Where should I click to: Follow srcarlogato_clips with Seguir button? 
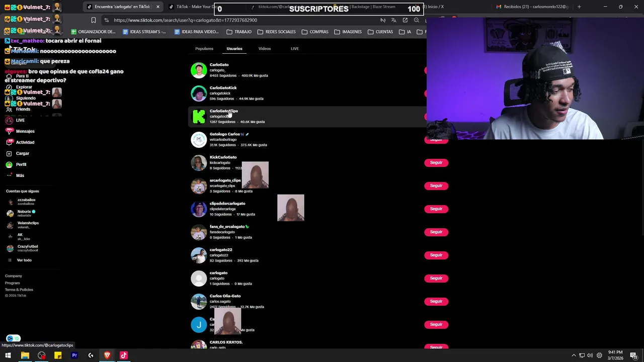436,186
